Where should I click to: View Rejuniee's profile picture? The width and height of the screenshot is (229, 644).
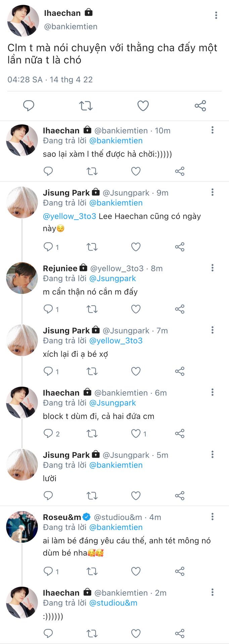pyautogui.click(x=22, y=278)
